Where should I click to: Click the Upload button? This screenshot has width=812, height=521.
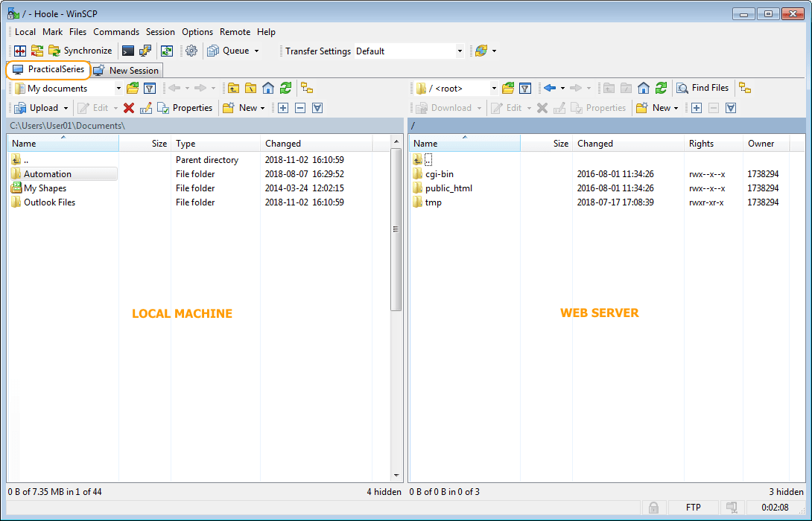[37, 108]
